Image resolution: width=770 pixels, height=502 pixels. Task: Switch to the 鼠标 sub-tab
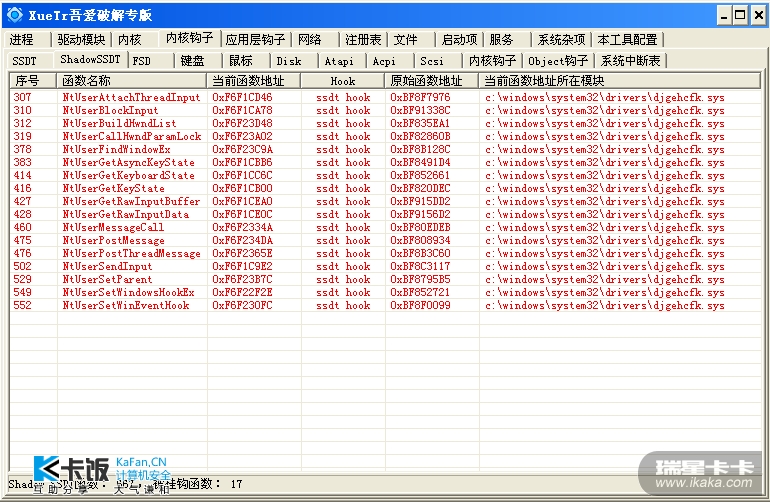241,61
